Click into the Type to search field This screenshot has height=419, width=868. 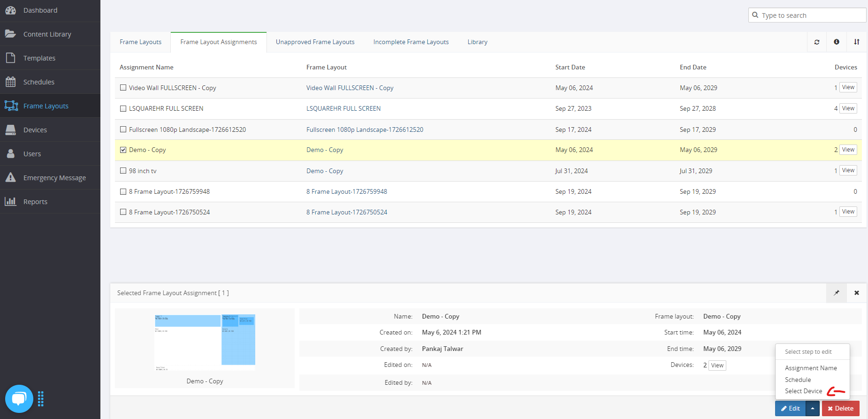point(807,15)
